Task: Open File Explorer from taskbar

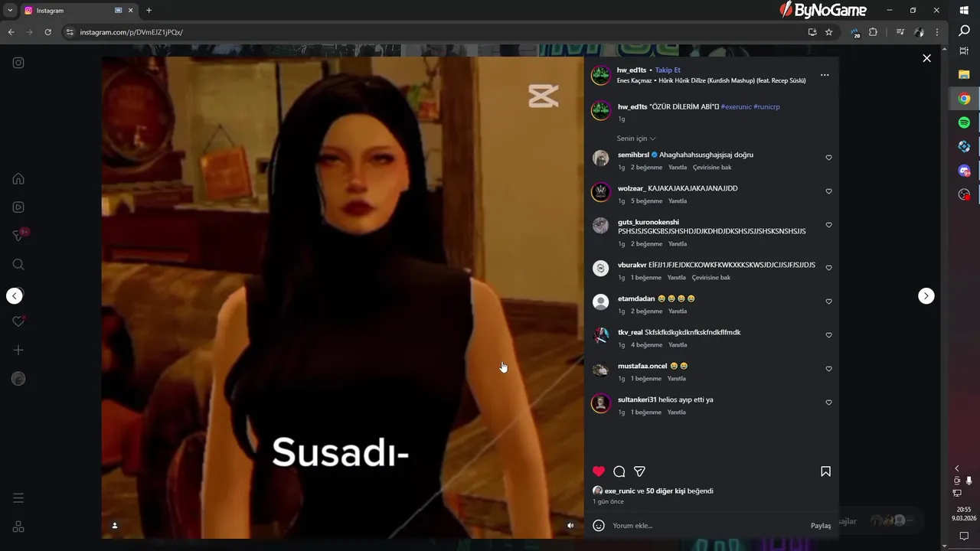Action: [965, 75]
